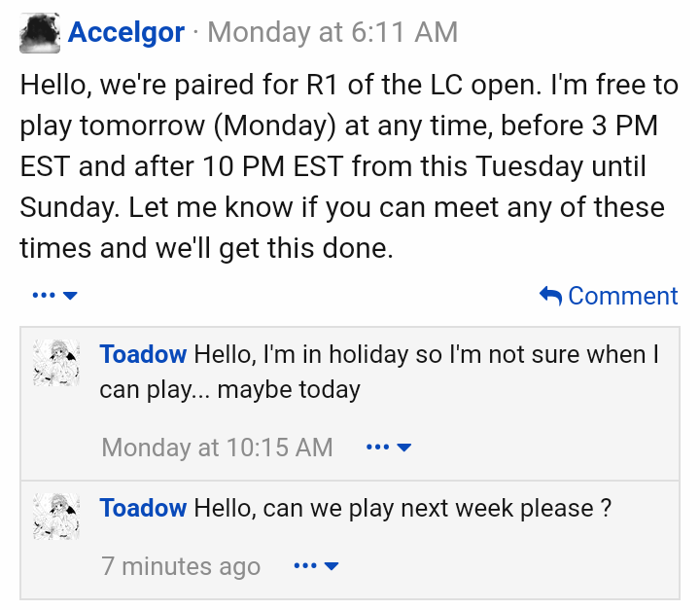Click the ellipsis dots beside Monday 10:15 AM

pyautogui.click(x=378, y=448)
